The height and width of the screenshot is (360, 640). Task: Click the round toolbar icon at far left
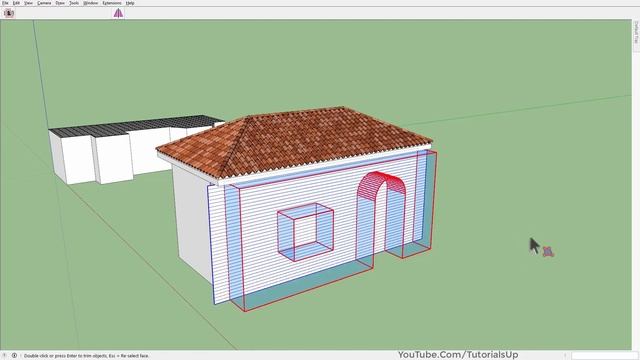click(9, 13)
